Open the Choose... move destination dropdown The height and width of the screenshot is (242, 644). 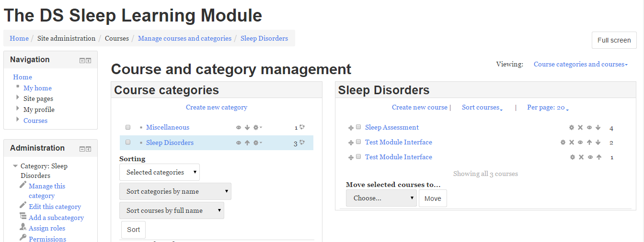381,198
